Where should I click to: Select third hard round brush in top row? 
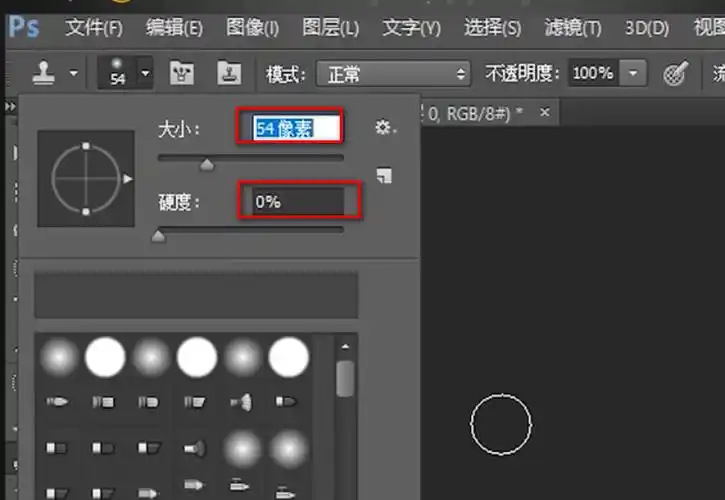point(289,357)
